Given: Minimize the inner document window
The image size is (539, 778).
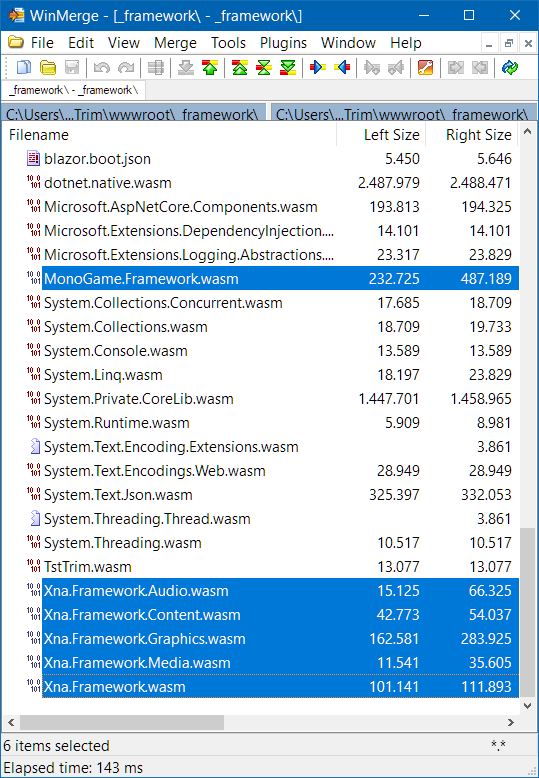Looking at the screenshot, I should 489,44.
